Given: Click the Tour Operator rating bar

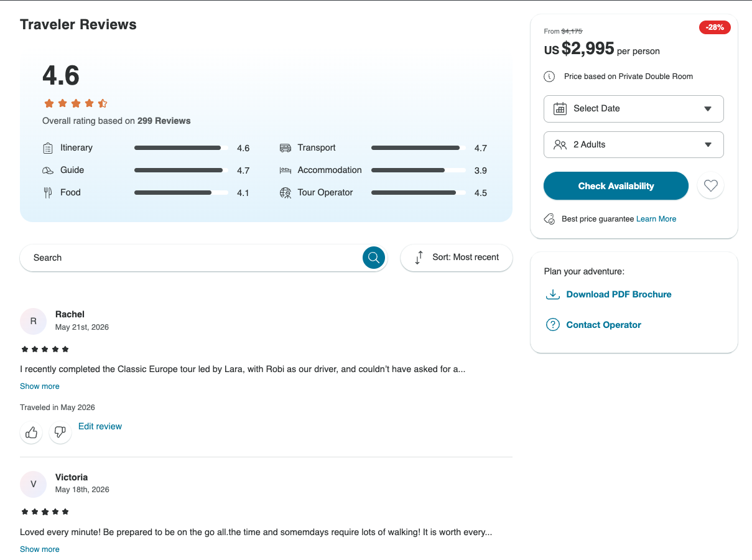Looking at the screenshot, I should click(x=418, y=193).
